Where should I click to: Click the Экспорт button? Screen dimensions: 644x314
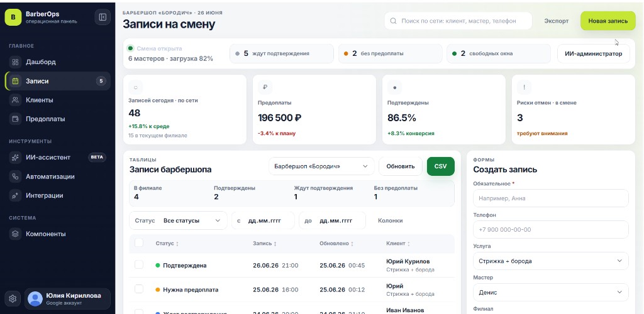pos(557,21)
